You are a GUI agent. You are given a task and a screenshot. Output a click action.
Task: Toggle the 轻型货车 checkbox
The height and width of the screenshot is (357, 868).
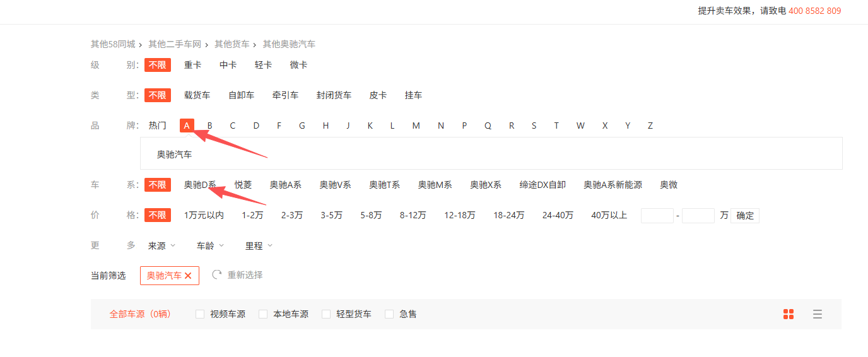click(326, 314)
